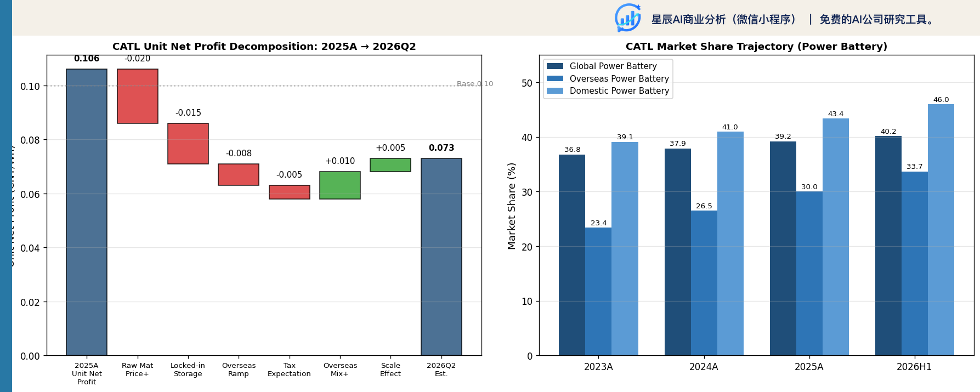Viewport: 980px width, 392px height.
Task: Select the red Locked-in Storage bar
Action: point(188,144)
